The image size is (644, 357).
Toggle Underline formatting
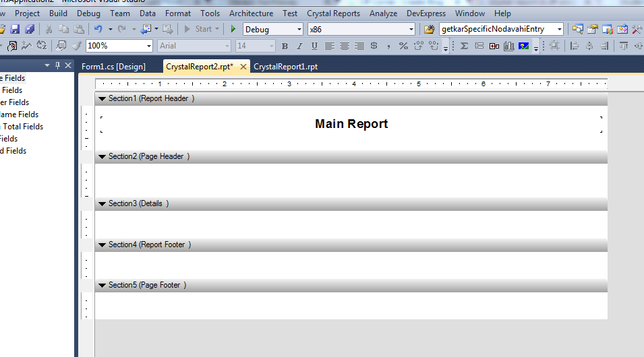(x=314, y=46)
